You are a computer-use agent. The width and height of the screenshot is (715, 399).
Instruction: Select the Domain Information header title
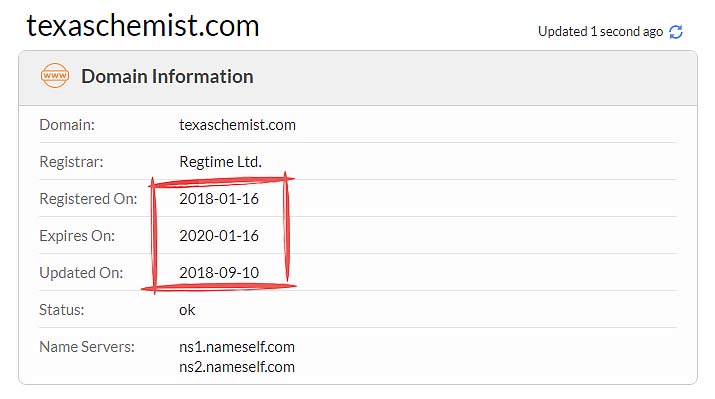click(167, 76)
